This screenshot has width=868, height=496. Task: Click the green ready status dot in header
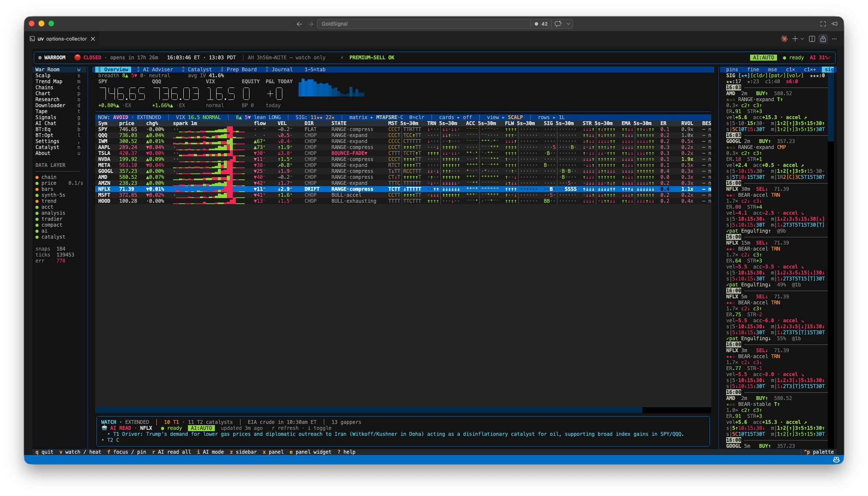(785, 58)
